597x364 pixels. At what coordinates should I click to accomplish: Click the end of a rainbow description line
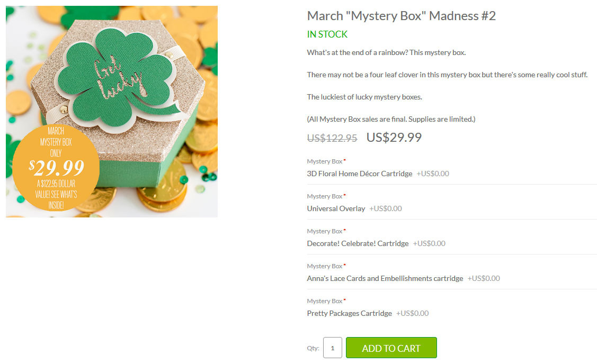tap(386, 52)
